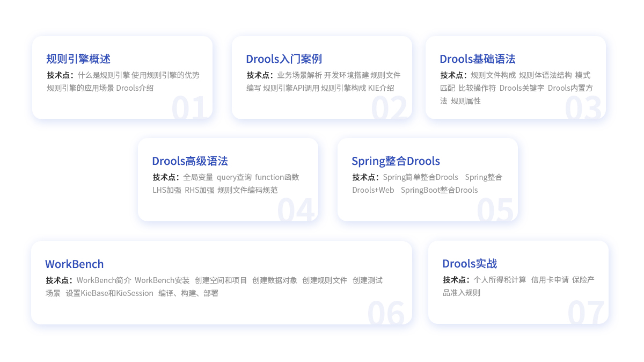
Task: Click text 法 规则属性
Action: pos(460,101)
